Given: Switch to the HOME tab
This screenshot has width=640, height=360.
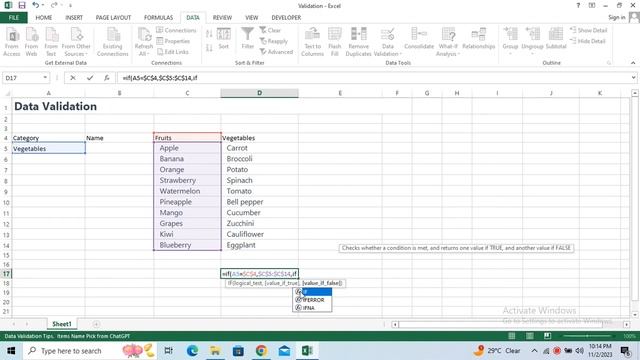Looking at the screenshot, I should pos(44,18).
